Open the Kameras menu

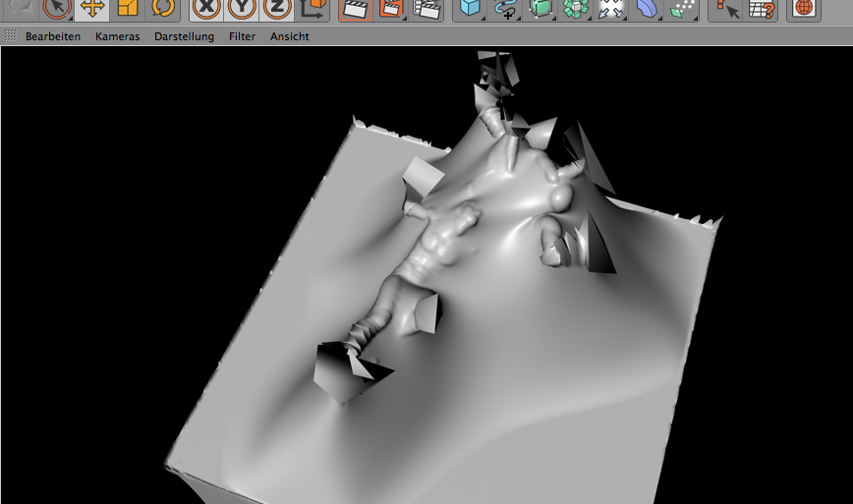pos(118,36)
